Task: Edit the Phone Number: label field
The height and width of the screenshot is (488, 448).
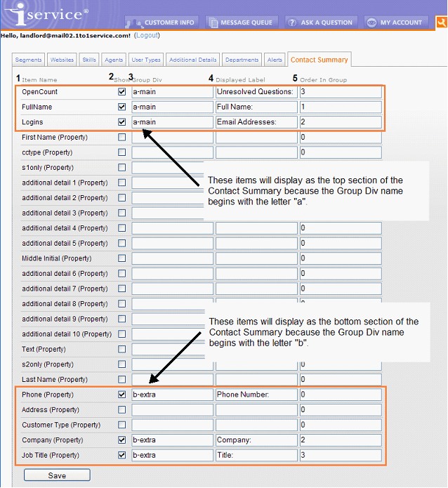Action: pos(256,395)
